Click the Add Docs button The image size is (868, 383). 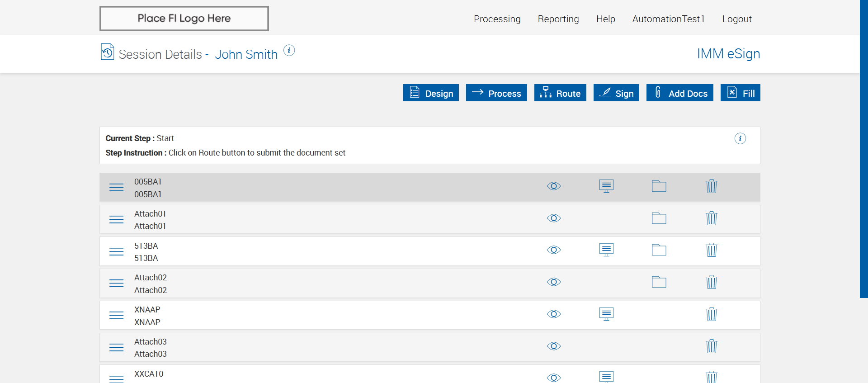pos(679,93)
